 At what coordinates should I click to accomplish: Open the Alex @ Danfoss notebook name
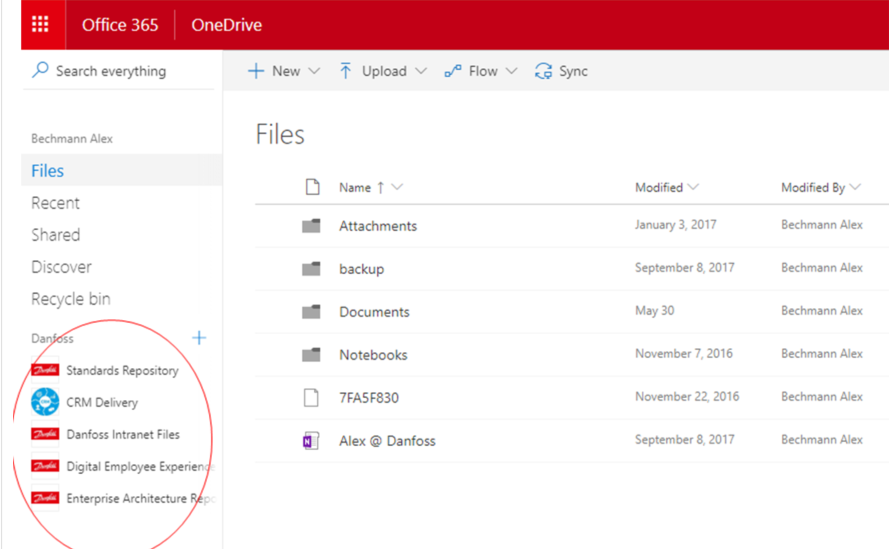click(387, 441)
